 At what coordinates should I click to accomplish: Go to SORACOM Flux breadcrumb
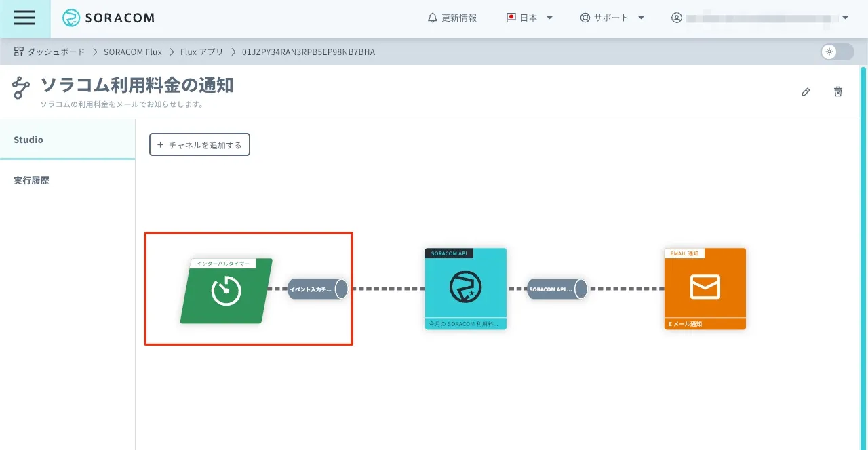[133, 52]
